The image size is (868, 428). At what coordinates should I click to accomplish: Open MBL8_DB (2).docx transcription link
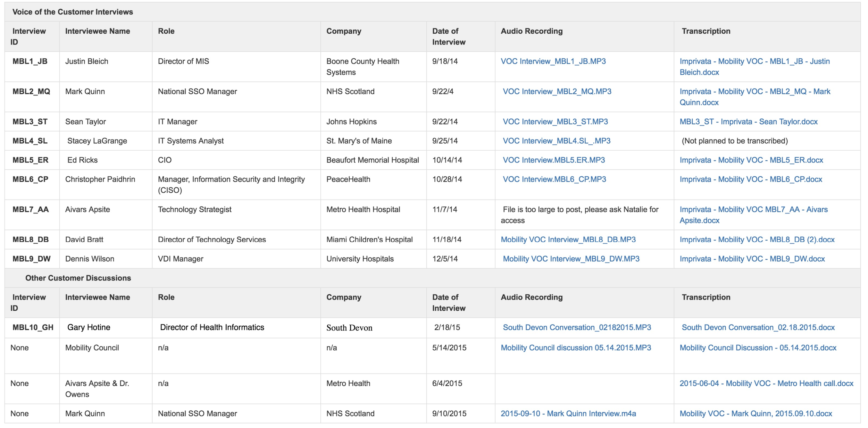(757, 240)
